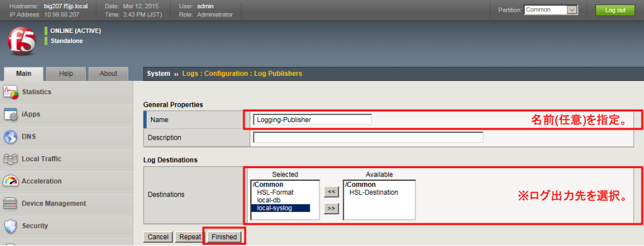Open the Device Management icon
Screen dimensions: 644x246
11,203
